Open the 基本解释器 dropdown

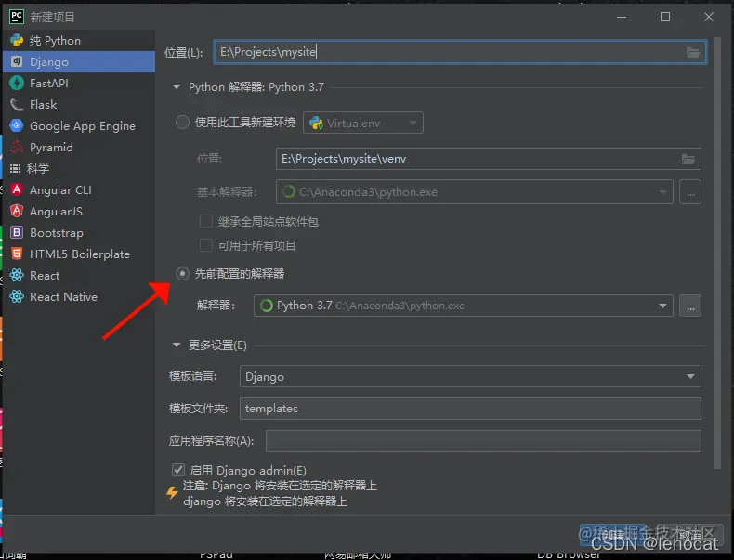[x=475, y=192]
